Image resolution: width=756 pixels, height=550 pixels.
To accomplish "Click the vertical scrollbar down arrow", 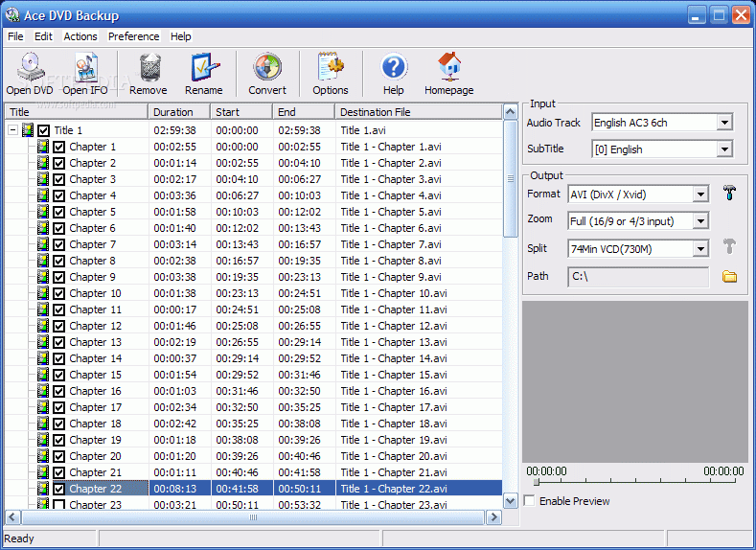I will coord(510,501).
